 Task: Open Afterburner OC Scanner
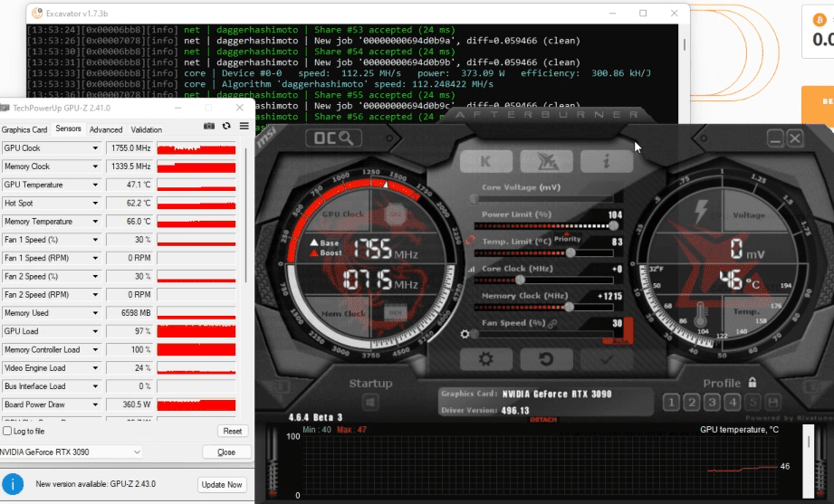(x=333, y=138)
